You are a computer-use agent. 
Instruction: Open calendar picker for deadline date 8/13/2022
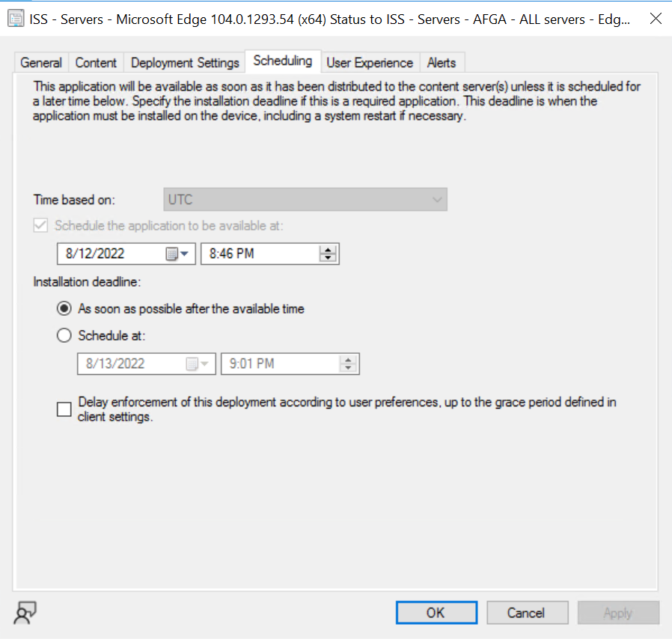[x=197, y=364]
